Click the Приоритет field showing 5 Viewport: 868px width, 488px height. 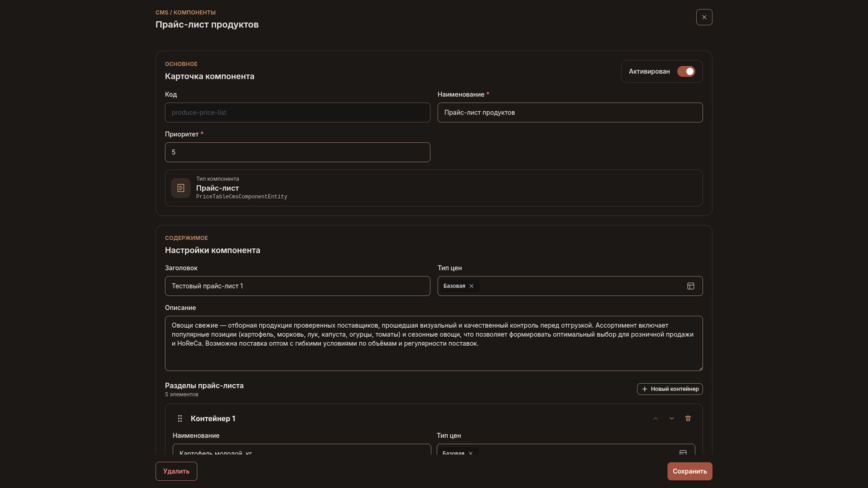(x=298, y=152)
